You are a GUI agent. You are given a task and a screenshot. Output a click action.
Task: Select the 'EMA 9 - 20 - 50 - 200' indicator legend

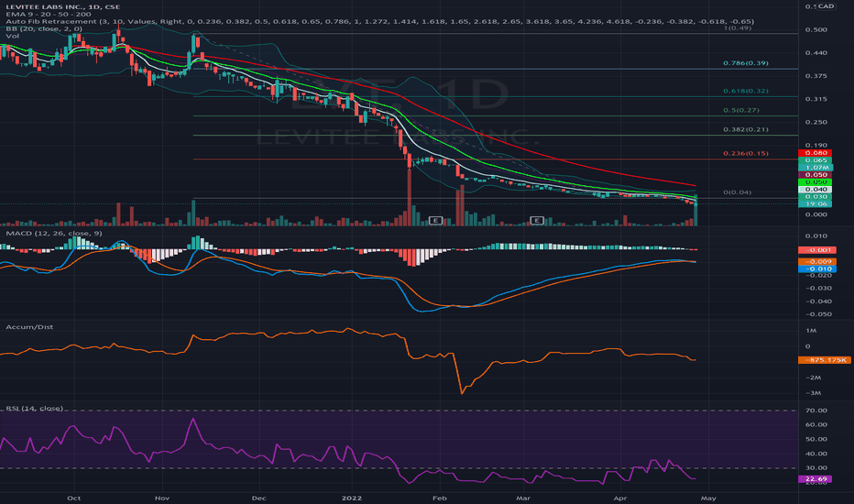click(49, 14)
